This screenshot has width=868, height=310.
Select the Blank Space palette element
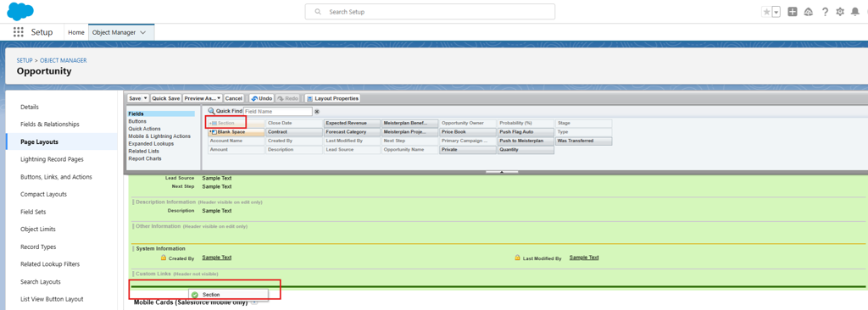236,132
